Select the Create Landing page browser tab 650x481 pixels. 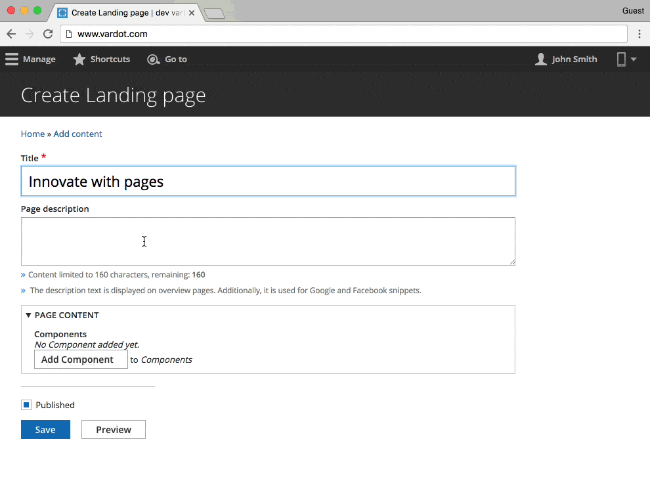[x=125, y=13]
